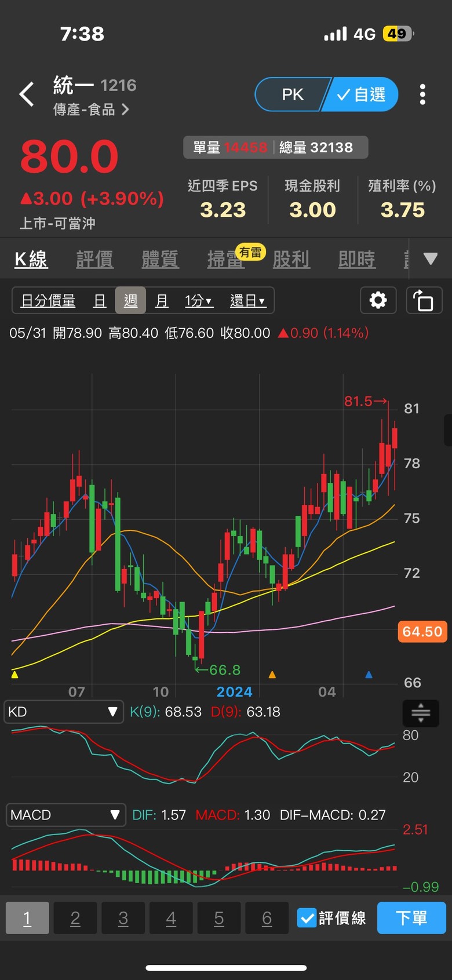Open the 1分 minute interval dropdown
The width and height of the screenshot is (452, 980).
pyautogui.click(x=199, y=301)
